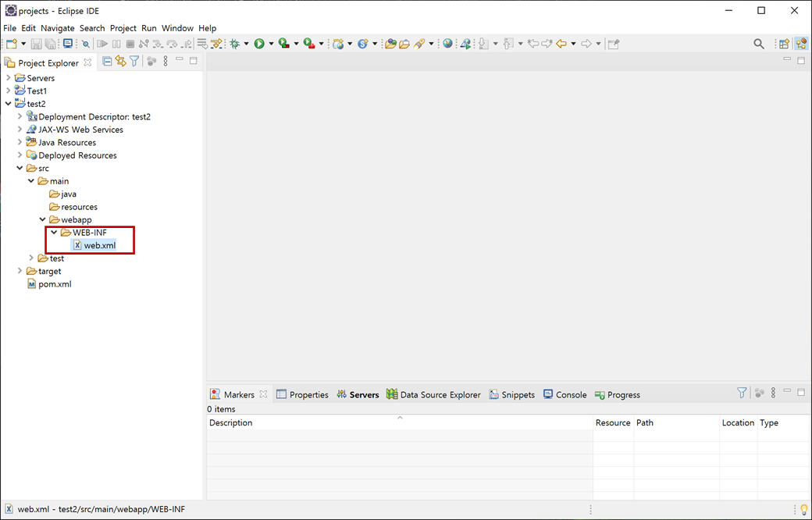Click the light bulb tip icon in status bar
Screen dimensions: 812x520
803,509
